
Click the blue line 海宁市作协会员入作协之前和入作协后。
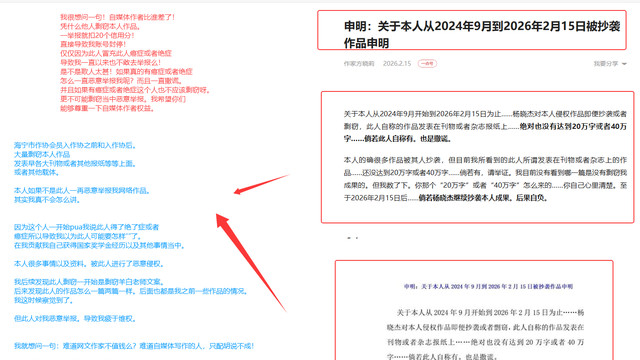[x=75, y=145]
